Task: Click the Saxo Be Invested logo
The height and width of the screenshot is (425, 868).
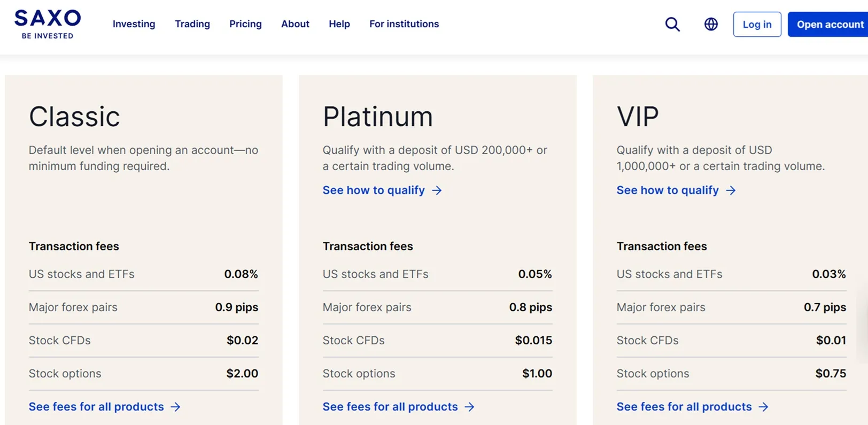Action: (48, 24)
